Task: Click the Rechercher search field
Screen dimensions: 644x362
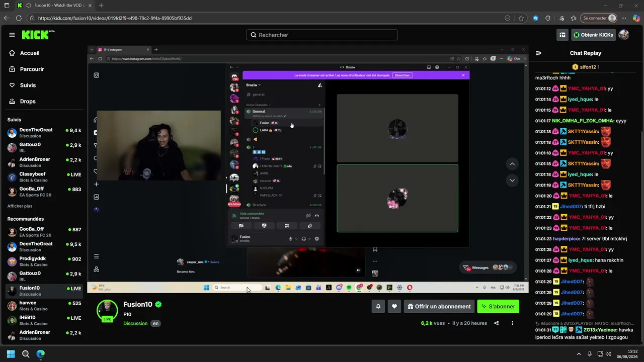Action: coord(322,35)
